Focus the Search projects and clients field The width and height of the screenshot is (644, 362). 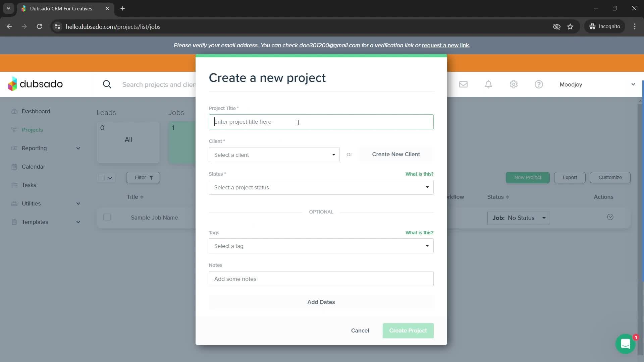pyautogui.click(x=158, y=84)
